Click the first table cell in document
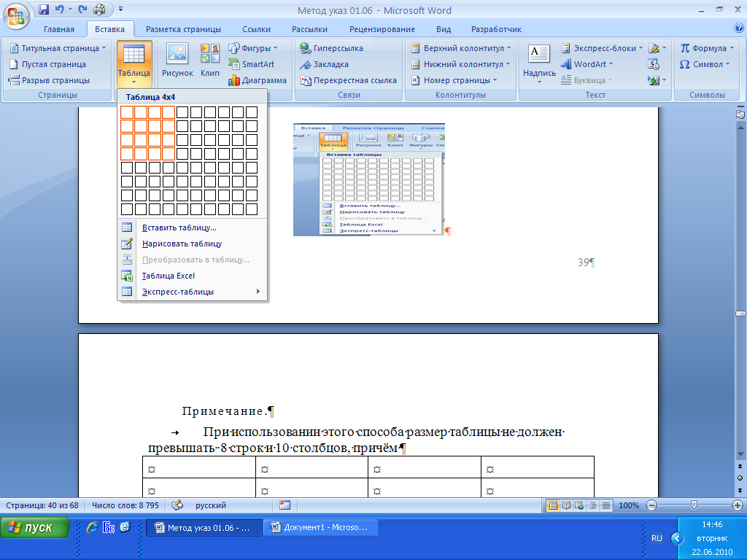This screenshot has height=560, width=747. 199,467
